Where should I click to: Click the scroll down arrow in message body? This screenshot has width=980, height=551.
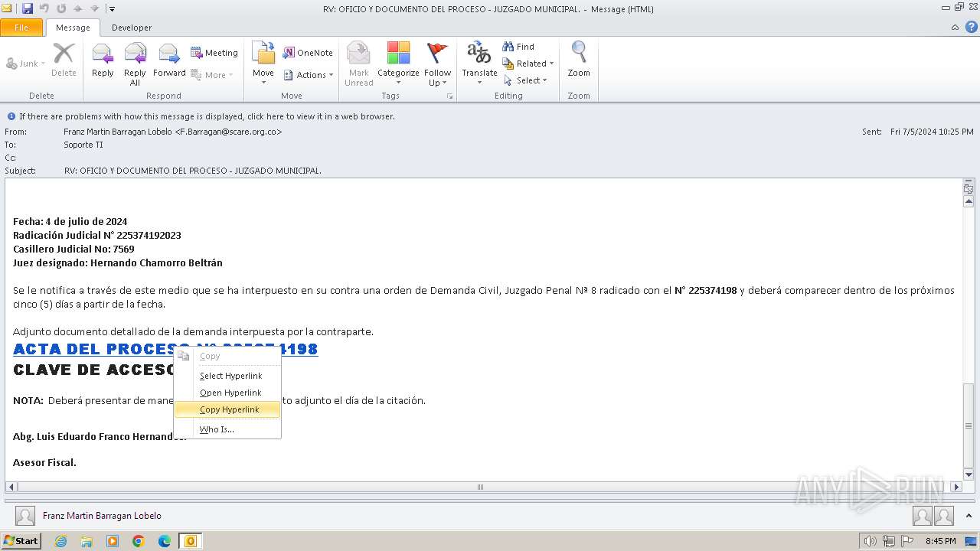click(969, 474)
